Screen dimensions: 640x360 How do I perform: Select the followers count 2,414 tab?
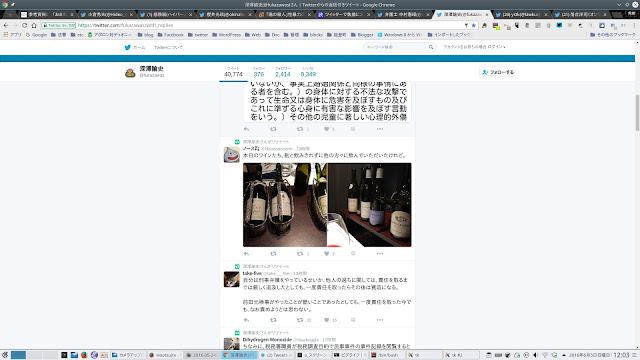[283, 72]
